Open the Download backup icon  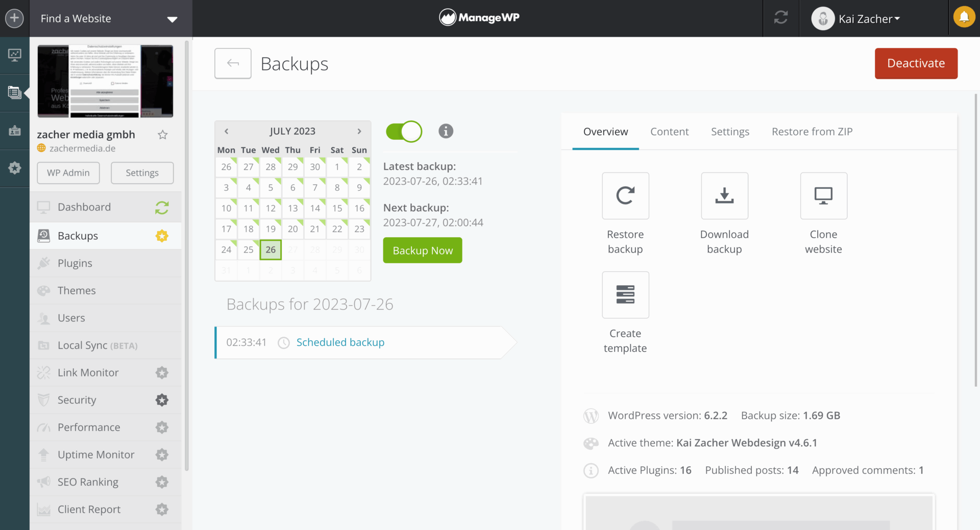coord(724,196)
